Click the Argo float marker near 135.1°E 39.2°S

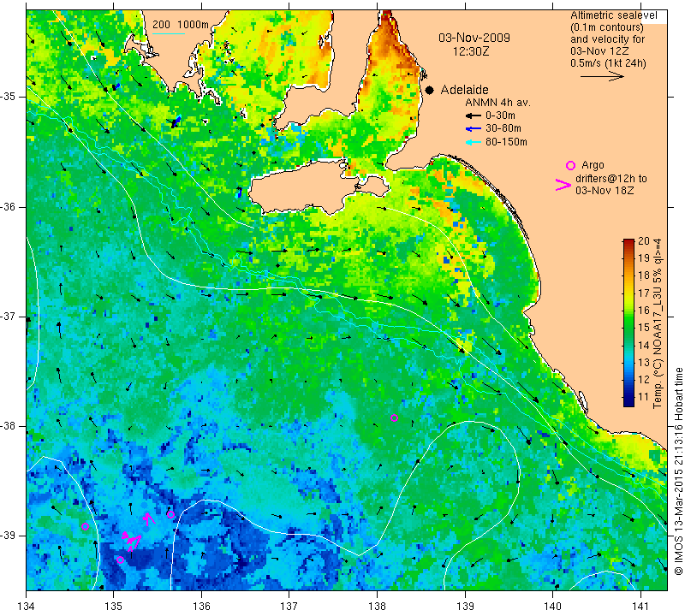pyautogui.click(x=120, y=560)
